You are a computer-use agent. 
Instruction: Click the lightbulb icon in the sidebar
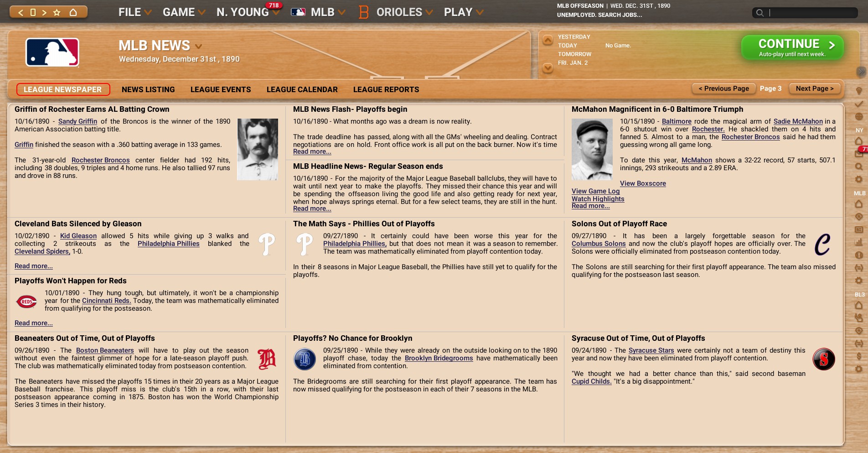coord(859,91)
